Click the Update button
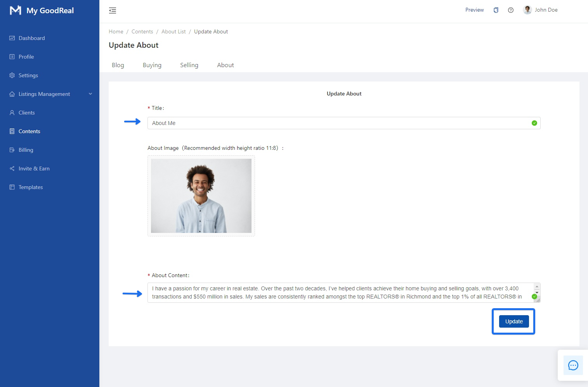The height and width of the screenshot is (387, 588). 513,321
